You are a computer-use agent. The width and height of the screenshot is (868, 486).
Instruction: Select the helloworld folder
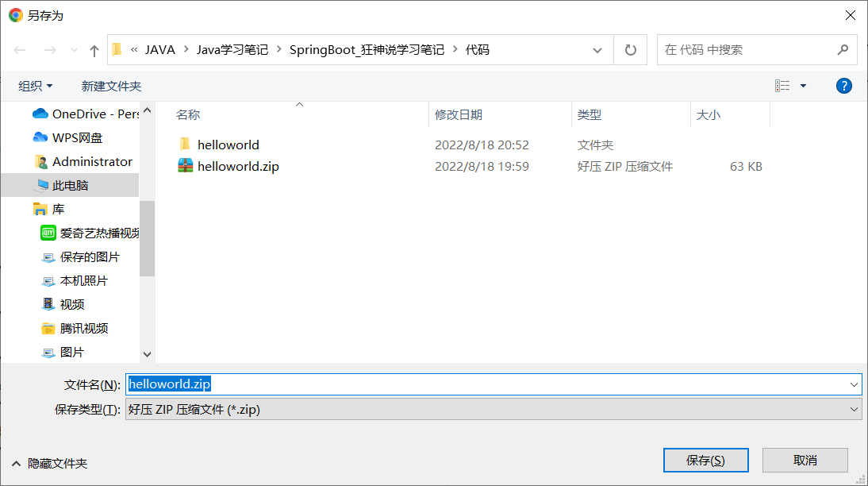click(228, 145)
